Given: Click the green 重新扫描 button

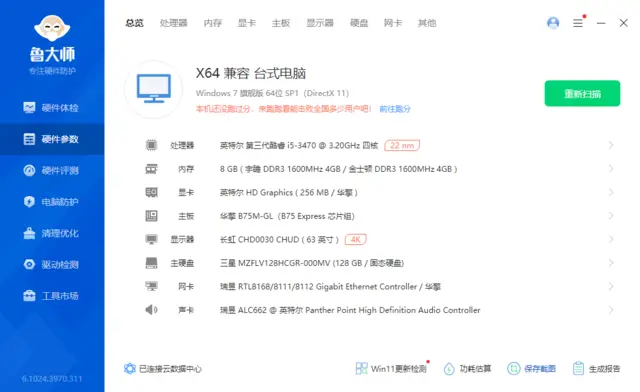Looking at the screenshot, I should [x=582, y=94].
